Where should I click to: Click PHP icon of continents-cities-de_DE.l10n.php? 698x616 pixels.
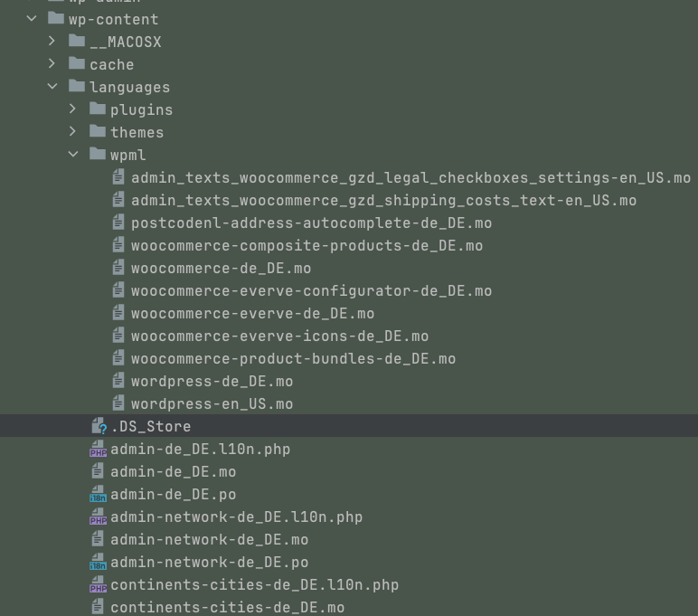[98, 584]
